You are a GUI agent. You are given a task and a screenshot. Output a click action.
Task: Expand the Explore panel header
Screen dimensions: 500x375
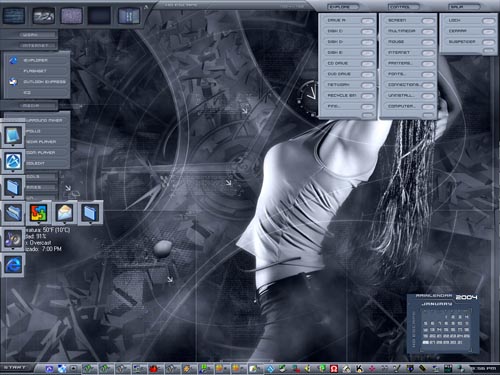pyautogui.click(x=343, y=7)
